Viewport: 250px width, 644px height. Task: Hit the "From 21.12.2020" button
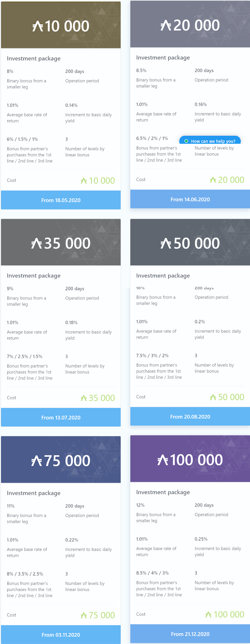pyautogui.click(x=190, y=634)
